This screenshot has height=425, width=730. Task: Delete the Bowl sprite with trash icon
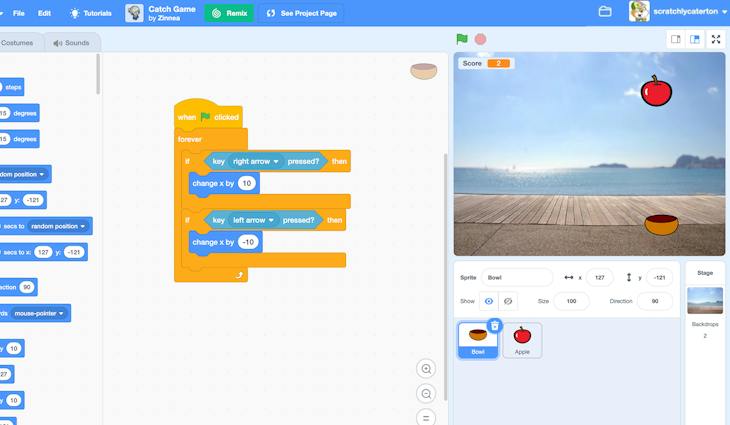click(495, 325)
